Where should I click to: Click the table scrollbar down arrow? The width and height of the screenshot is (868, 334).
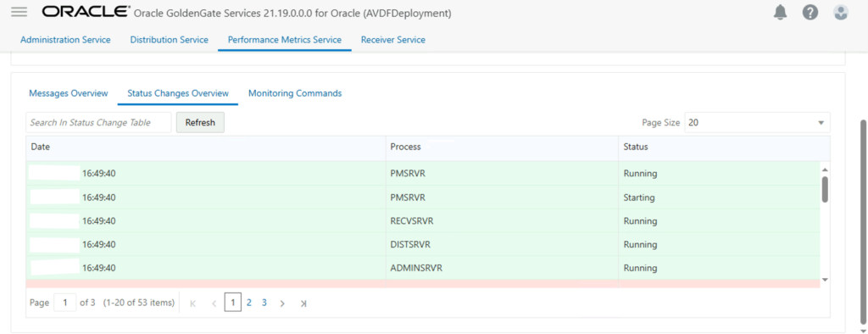click(825, 280)
